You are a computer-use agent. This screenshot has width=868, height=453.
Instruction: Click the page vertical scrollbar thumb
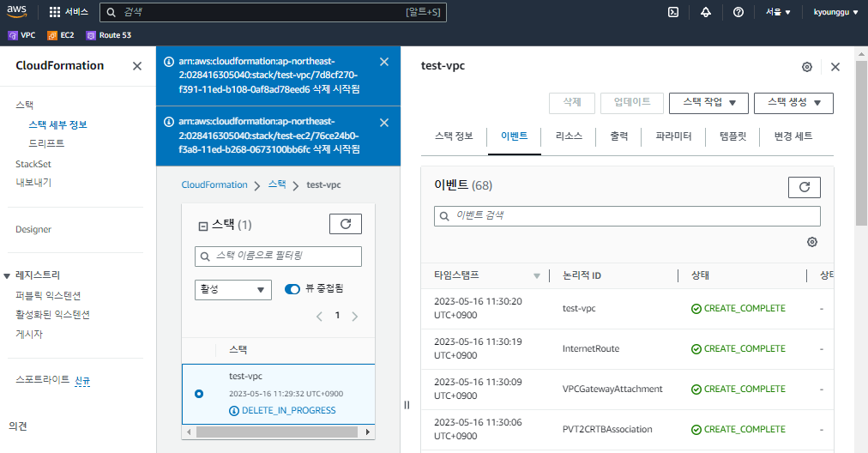click(x=861, y=143)
